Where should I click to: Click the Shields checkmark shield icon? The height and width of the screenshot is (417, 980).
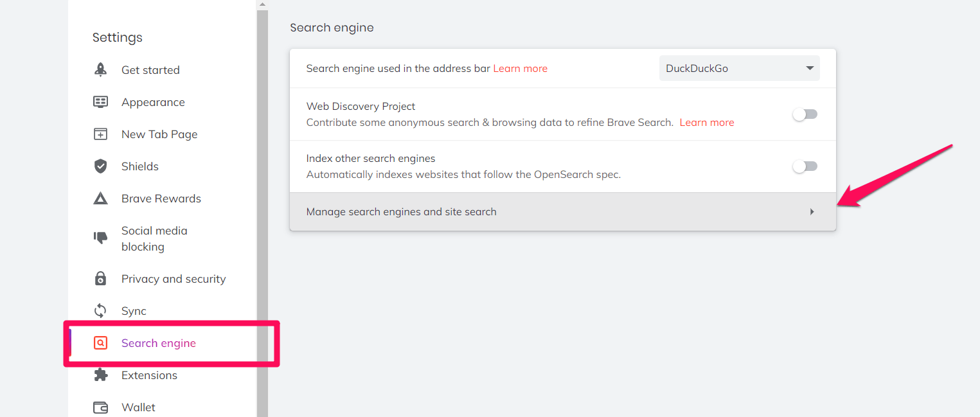pos(100,166)
